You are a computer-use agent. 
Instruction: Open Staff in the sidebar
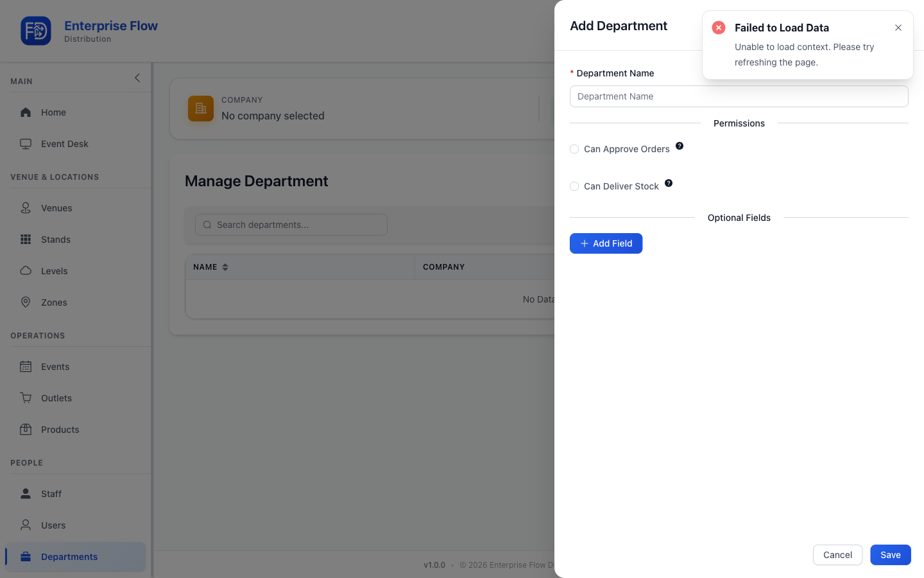pyautogui.click(x=76, y=494)
